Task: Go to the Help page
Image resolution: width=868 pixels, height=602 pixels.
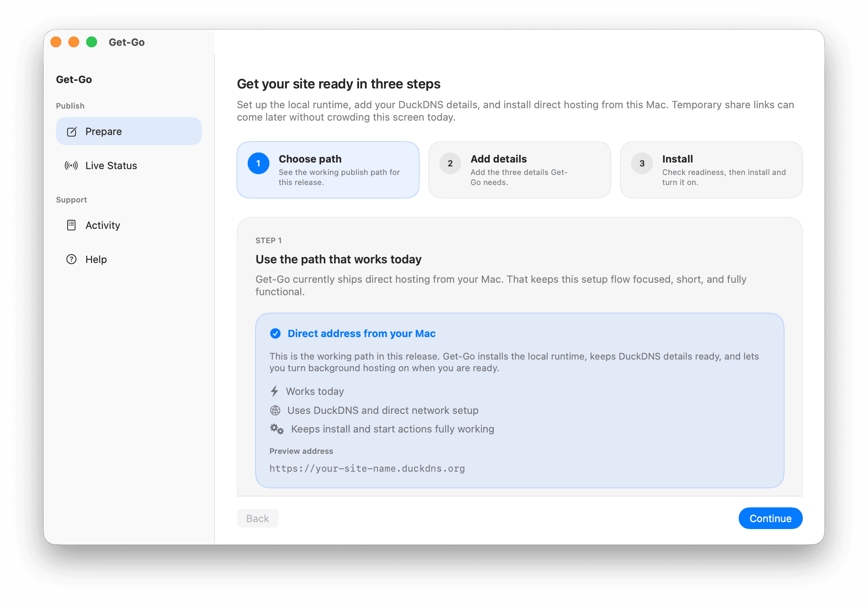Action: point(129,259)
